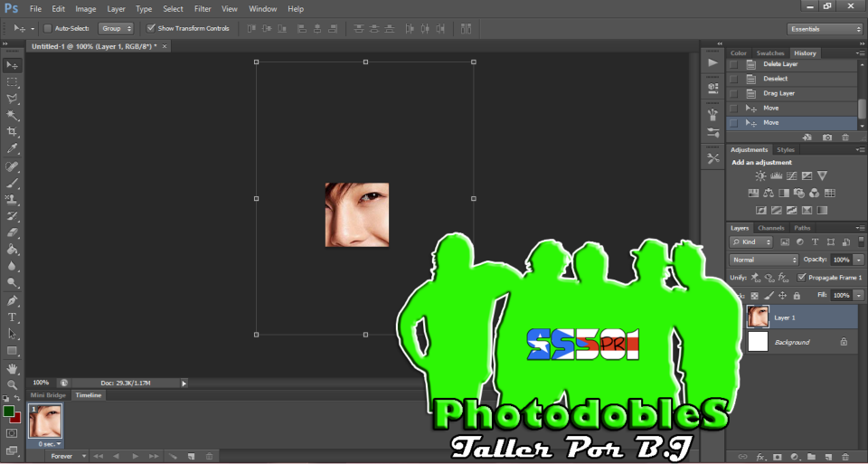Select the Drag Layer history state
Screen dimensions: 868x464
tap(793, 93)
